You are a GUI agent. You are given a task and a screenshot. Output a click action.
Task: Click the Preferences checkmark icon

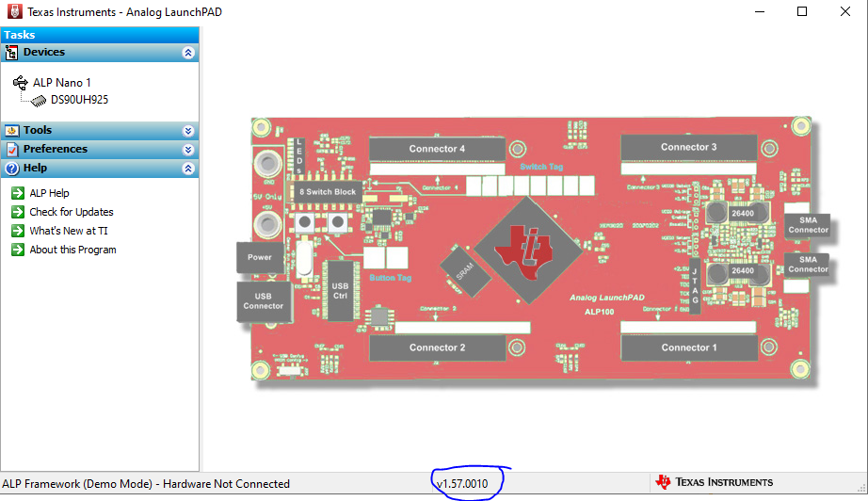(x=11, y=150)
